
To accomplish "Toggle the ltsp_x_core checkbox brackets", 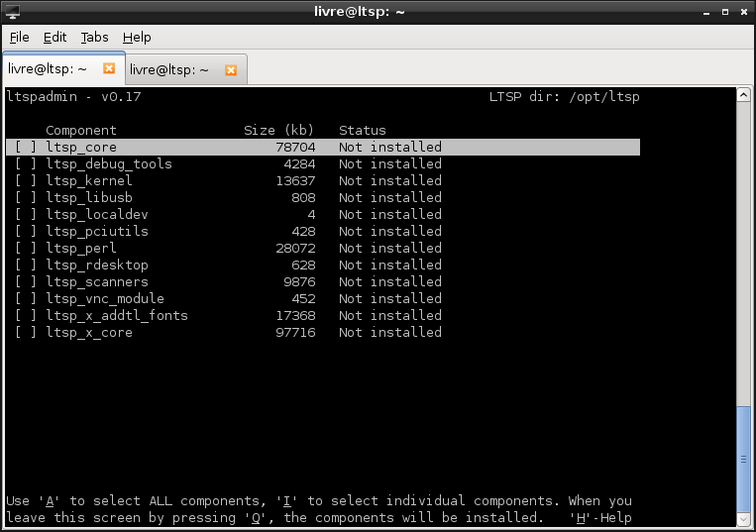I will [26, 333].
